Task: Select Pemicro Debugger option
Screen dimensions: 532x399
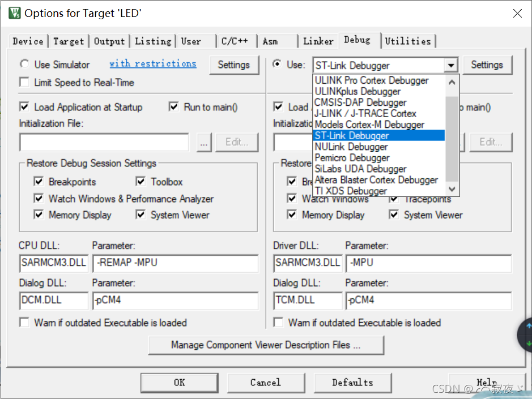Action: [378, 158]
